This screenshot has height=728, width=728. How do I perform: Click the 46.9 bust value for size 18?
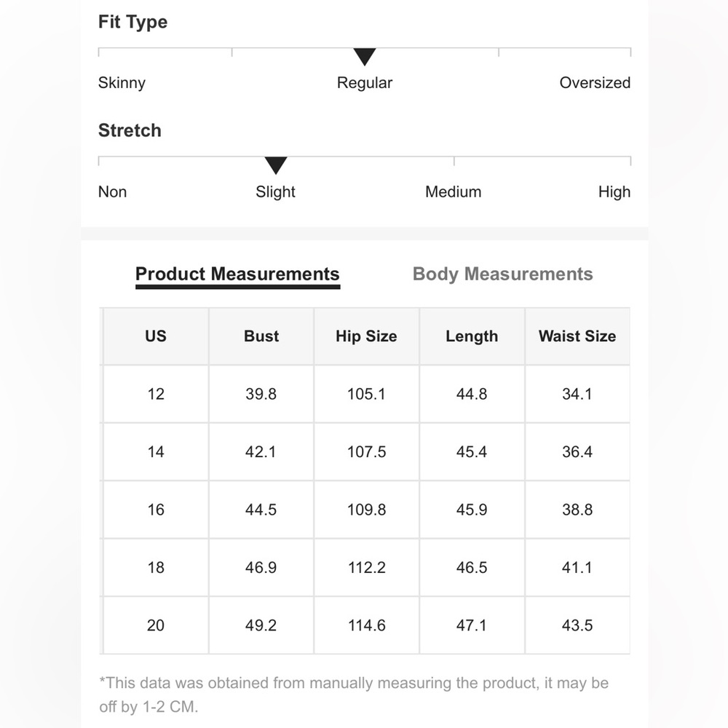pos(261,567)
